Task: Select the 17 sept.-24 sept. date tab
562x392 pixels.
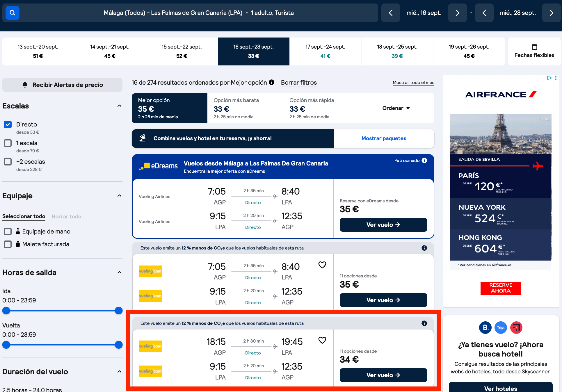Action: 326,51
